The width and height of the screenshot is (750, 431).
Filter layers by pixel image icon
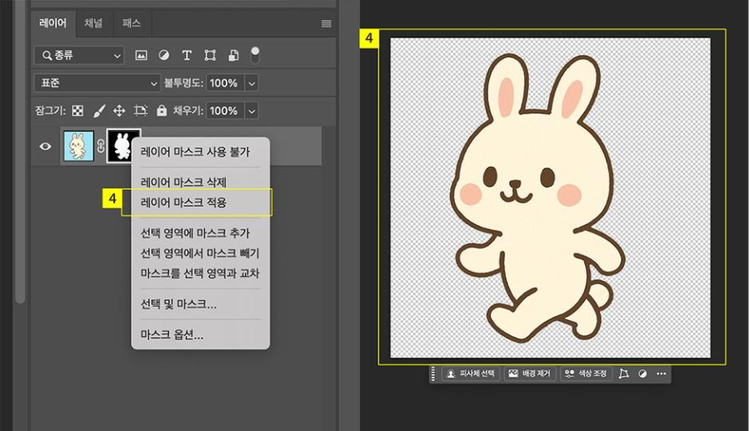[141, 55]
